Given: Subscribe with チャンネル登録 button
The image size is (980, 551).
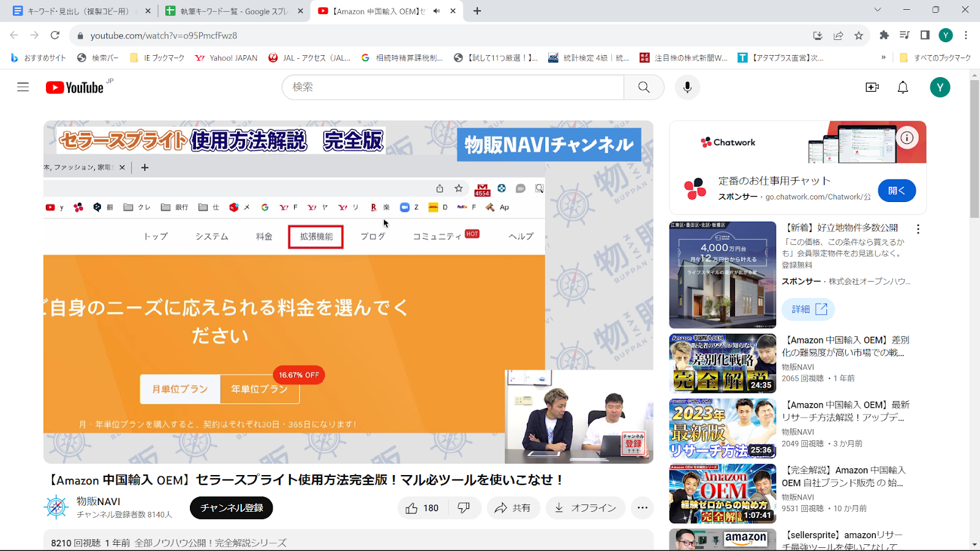Looking at the screenshot, I should [x=232, y=508].
